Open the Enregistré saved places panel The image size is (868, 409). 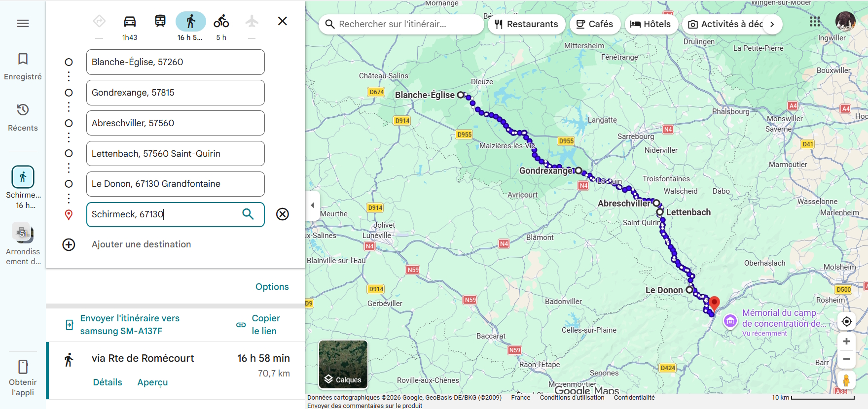(x=23, y=66)
